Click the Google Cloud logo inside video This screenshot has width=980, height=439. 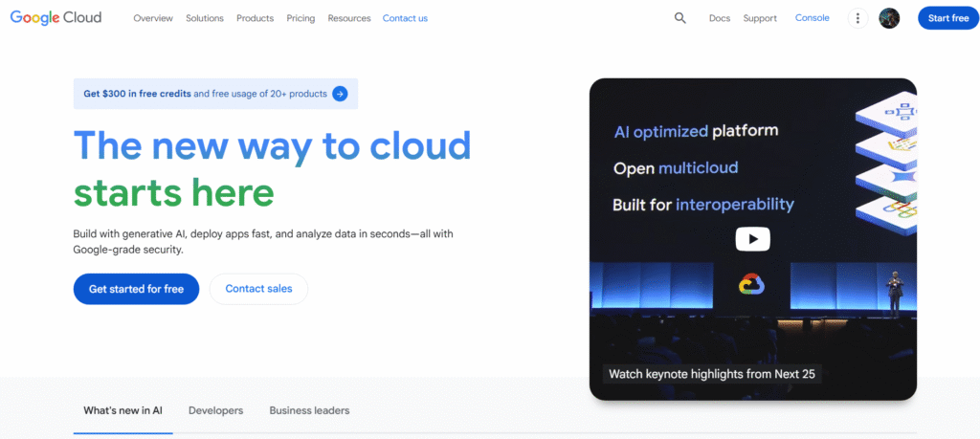[x=752, y=284]
